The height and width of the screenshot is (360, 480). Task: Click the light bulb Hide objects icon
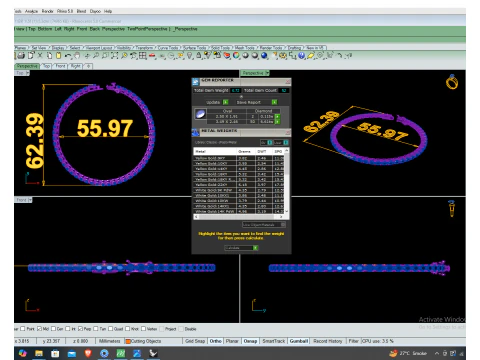click(x=190, y=56)
